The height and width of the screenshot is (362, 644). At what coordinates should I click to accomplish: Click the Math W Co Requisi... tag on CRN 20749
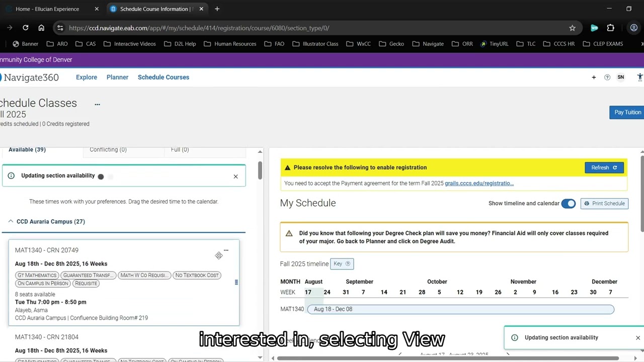tap(144, 275)
